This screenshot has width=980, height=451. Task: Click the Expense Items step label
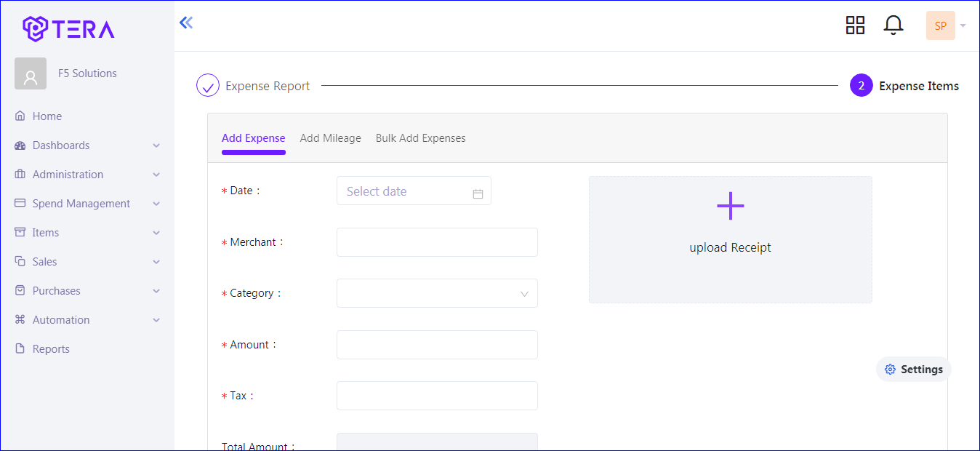tap(919, 86)
